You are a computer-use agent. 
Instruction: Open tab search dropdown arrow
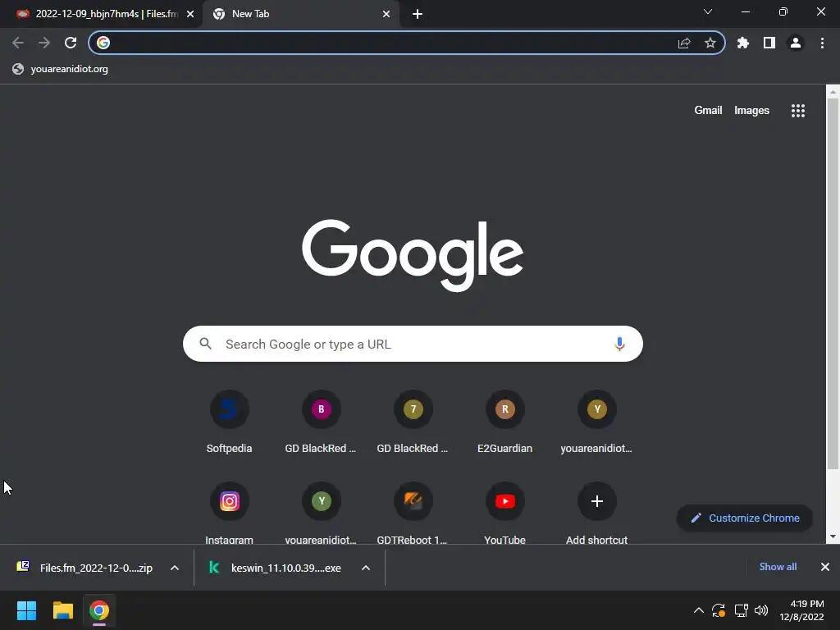708,11
